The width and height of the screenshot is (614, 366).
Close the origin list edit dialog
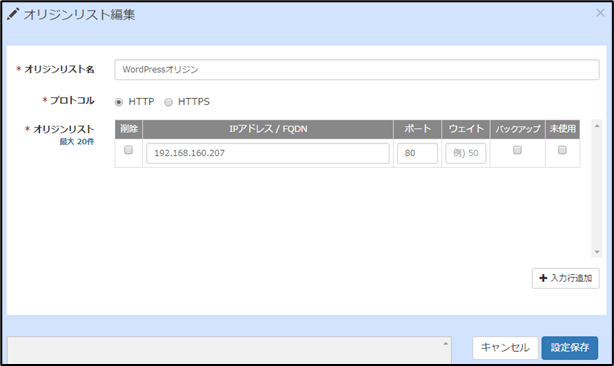coord(600,13)
